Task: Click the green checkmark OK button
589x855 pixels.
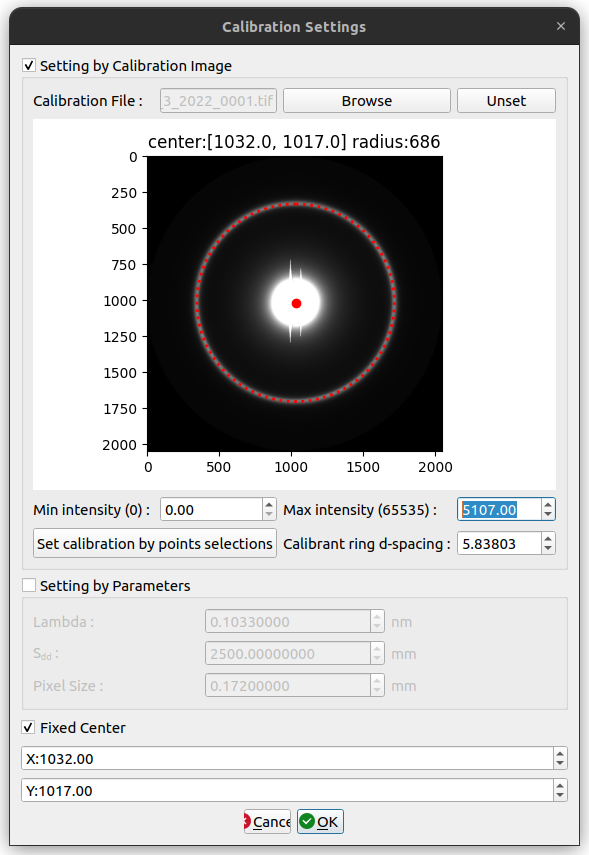Action: click(x=320, y=821)
